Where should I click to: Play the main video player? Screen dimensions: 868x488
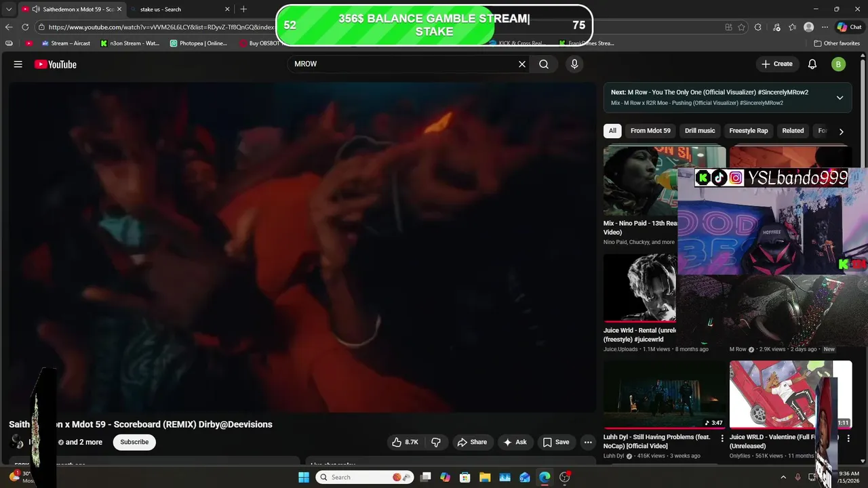tap(302, 247)
